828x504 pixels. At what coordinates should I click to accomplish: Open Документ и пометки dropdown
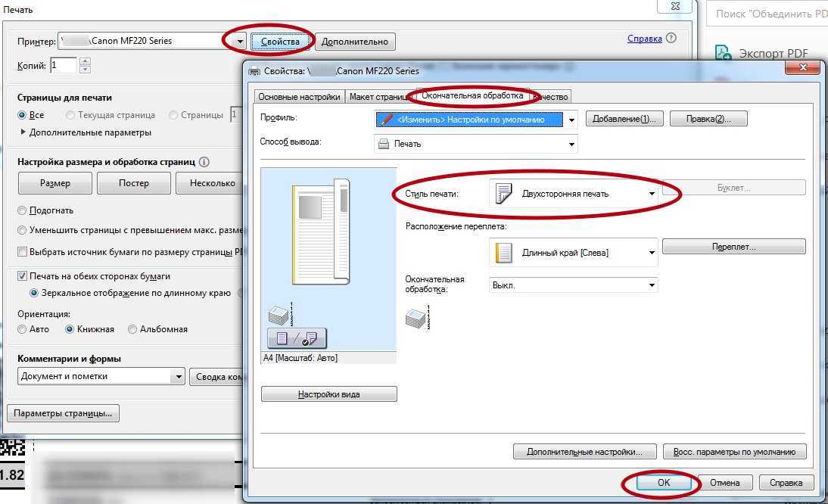(101, 376)
